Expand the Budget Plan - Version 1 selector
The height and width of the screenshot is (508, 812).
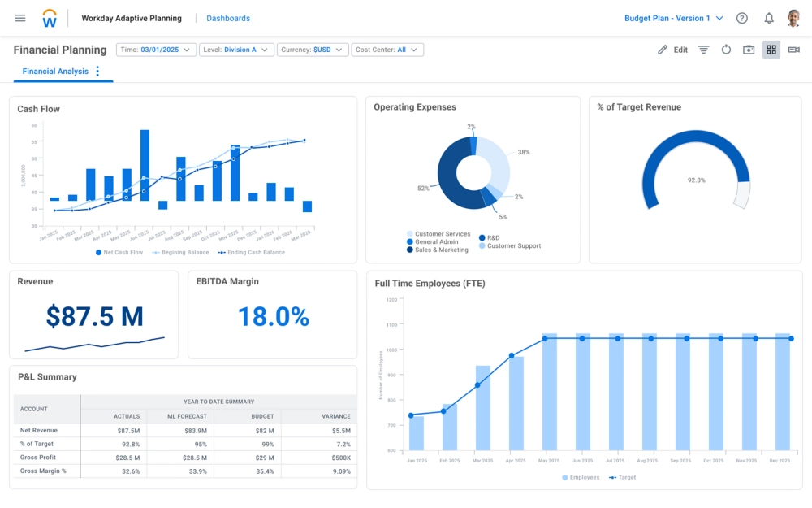673,18
